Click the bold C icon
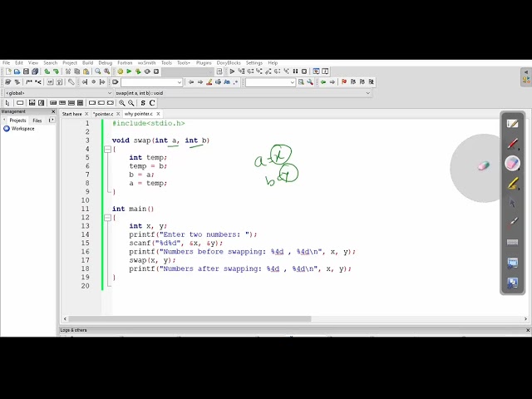532x399 pixels. (152, 103)
